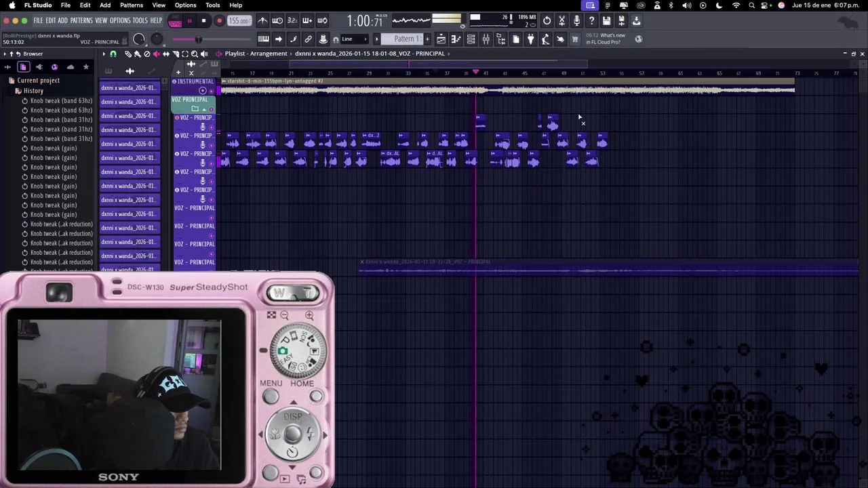Open the Playlist - Arrangement menu
868x488 pixels.
pyautogui.click(x=256, y=54)
